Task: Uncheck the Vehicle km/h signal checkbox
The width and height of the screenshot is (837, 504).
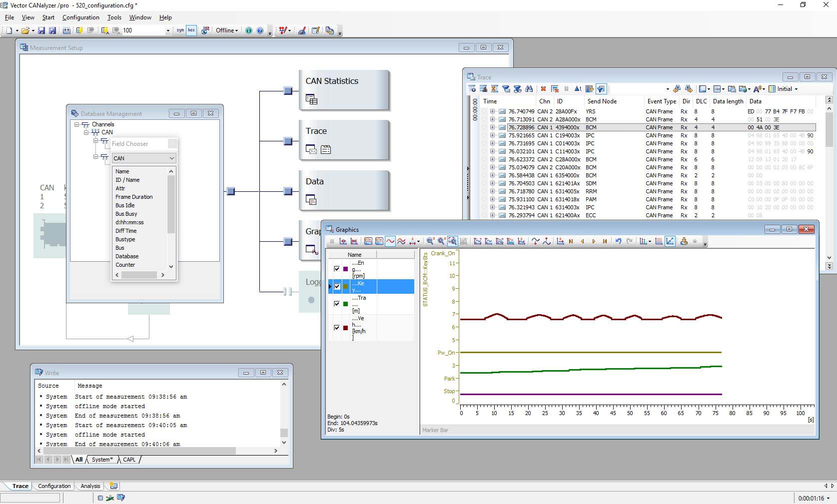Action: pos(337,328)
